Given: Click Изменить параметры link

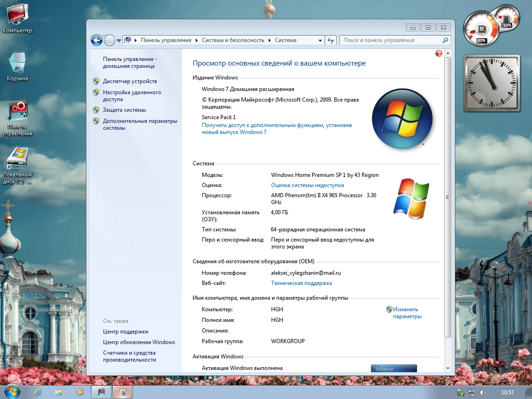Looking at the screenshot, I should click(x=407, y=313).
